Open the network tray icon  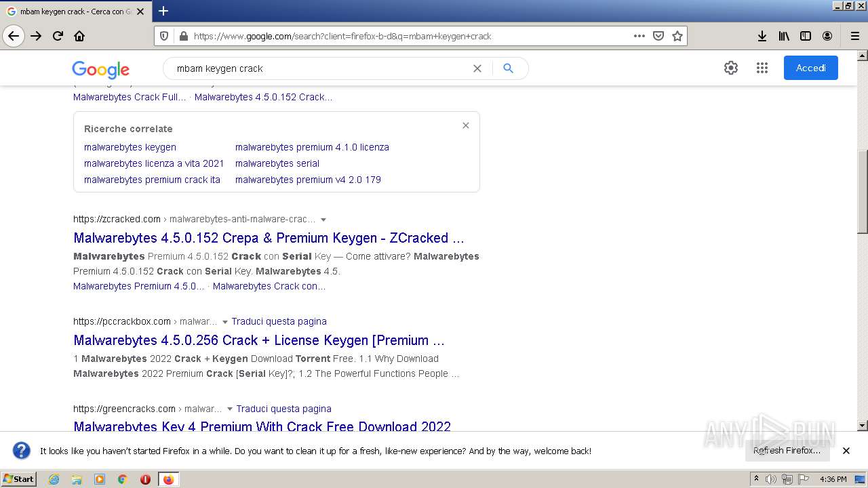pyautogui.click(x=787, y=479)
